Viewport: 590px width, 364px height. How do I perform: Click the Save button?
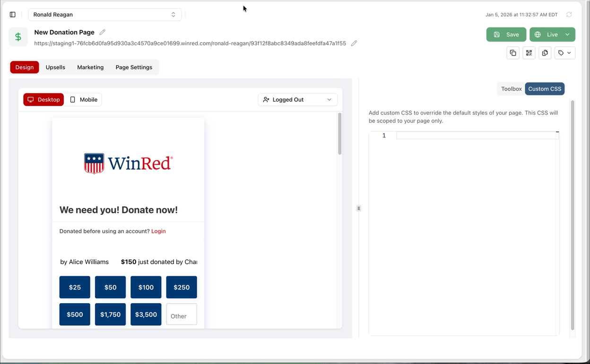[x=506, y=34]
